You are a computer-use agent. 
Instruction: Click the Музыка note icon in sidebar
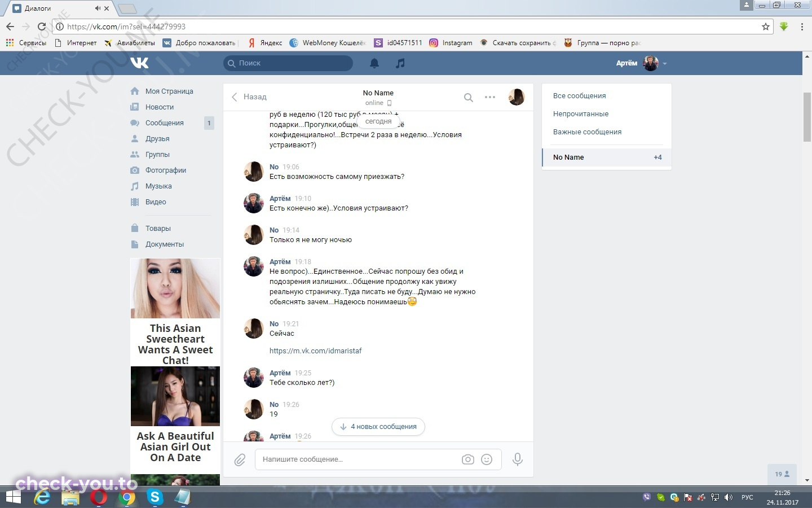click(x=135, y=186)
